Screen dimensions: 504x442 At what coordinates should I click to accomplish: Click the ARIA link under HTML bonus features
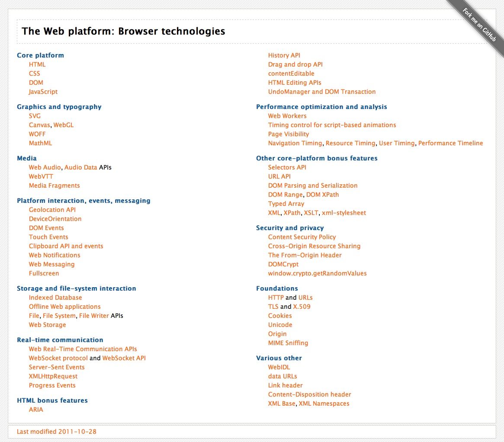point(35,409)
